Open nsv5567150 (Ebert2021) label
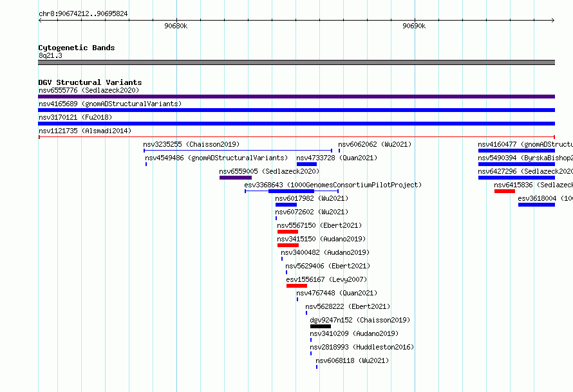The width and height of the screenshot is (573, 392). 319,225
